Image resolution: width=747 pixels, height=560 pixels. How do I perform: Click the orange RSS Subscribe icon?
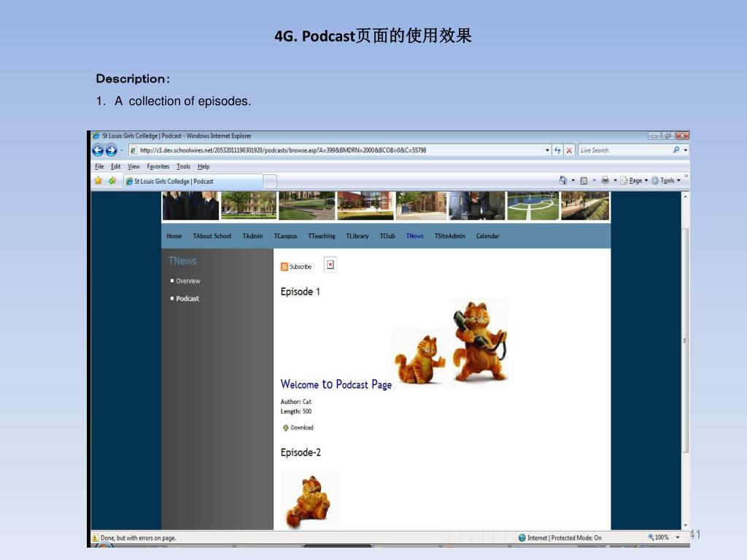pyautogui.click(x=285, y=267)
